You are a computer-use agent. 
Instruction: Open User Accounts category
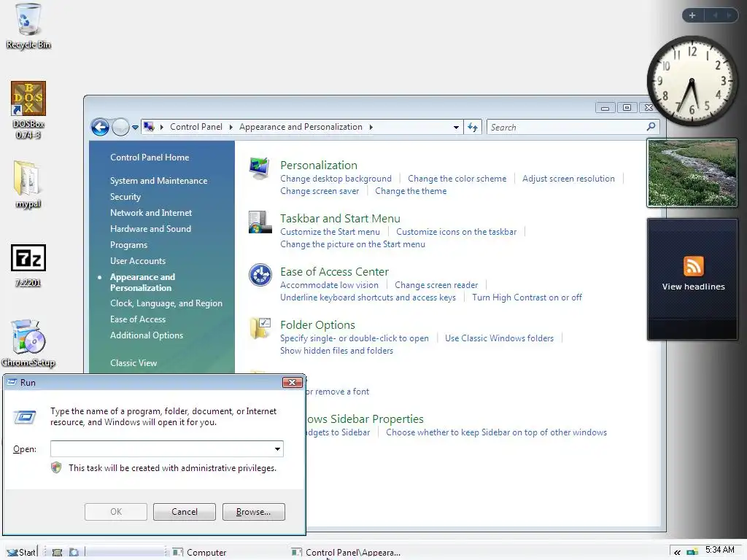[x=138, y=261]
